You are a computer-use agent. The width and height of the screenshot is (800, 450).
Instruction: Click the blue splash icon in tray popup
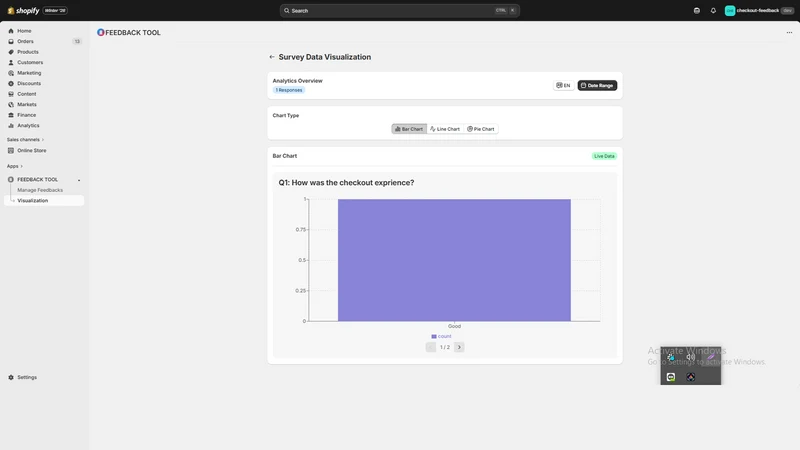671,357
